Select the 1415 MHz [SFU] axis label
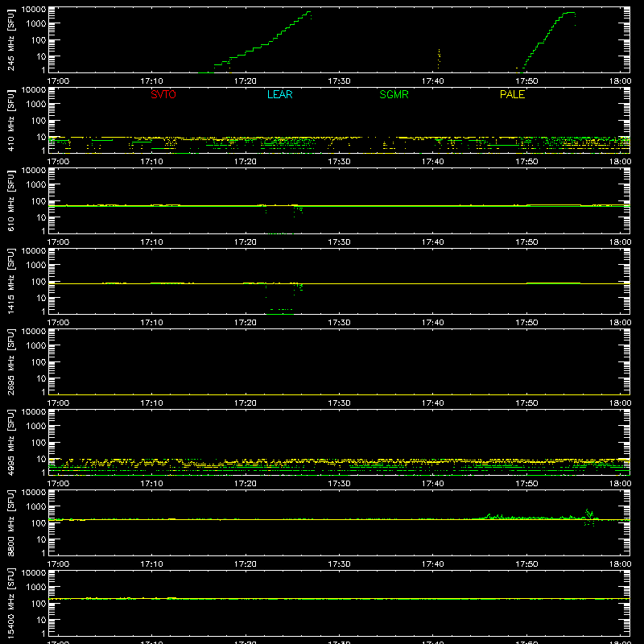 [x=10, y=282]
